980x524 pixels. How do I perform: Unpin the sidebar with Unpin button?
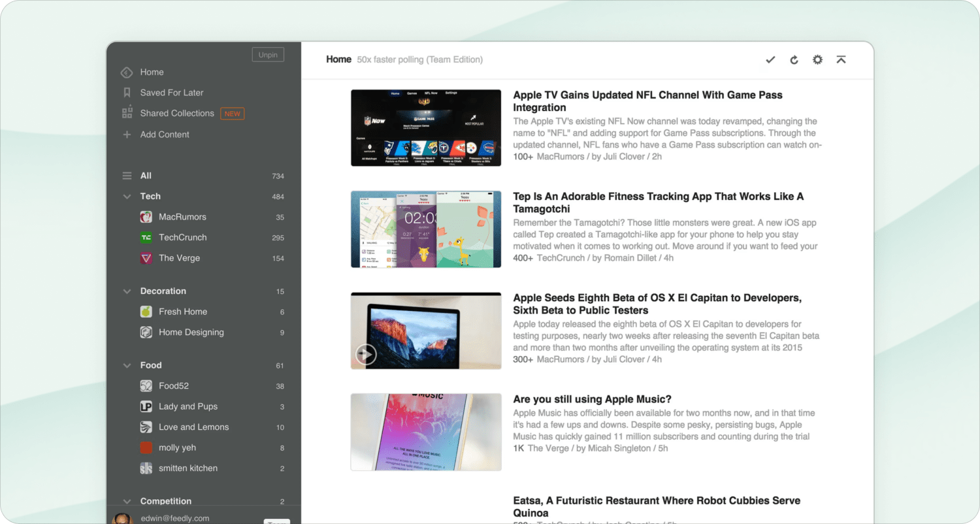pyautogui.click(x=268, y=55)
